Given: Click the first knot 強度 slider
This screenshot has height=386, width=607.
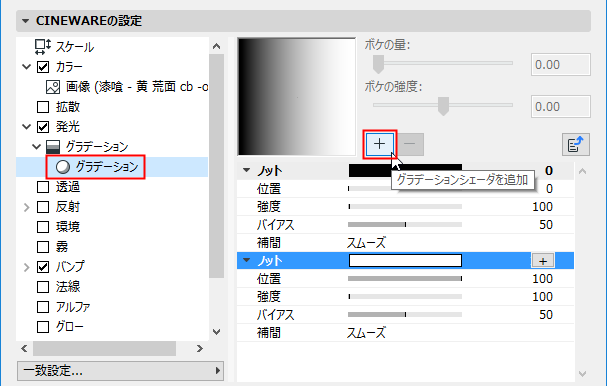Looking at the screenshot, I should click(405, 207).
